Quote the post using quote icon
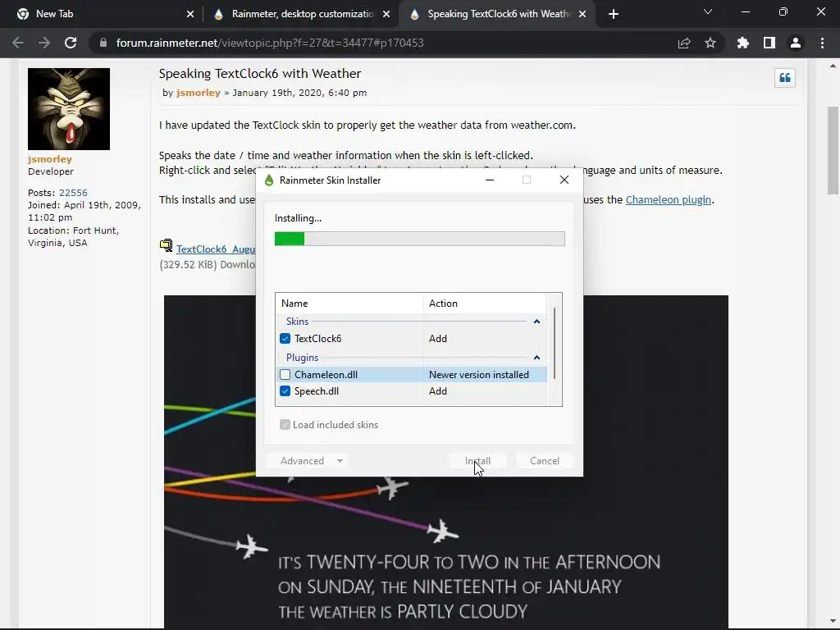Viewport: 840px width, 630px height. click(x=785, y=78)
